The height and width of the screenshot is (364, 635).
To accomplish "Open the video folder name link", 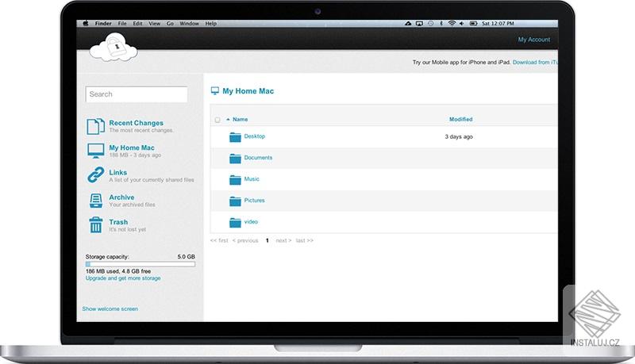I will point(251,221).
